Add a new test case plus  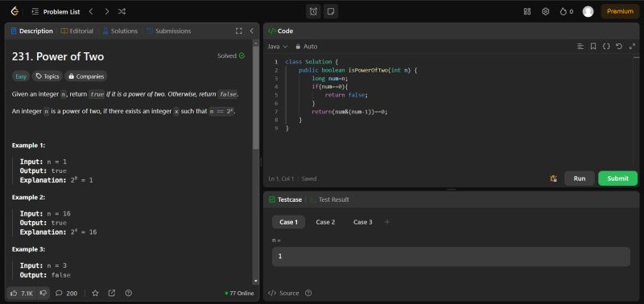coord(387,222)
